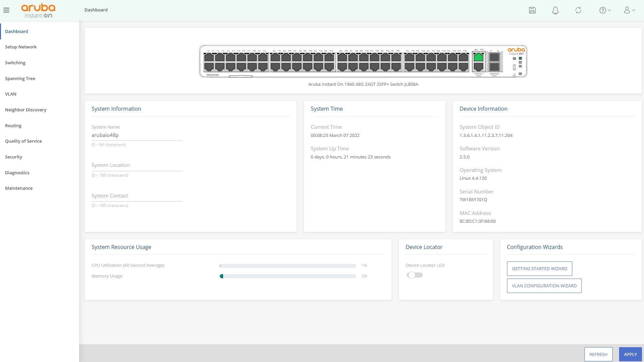Open the notifications bell icon
644x362 pixels.
tap(555, 10)
